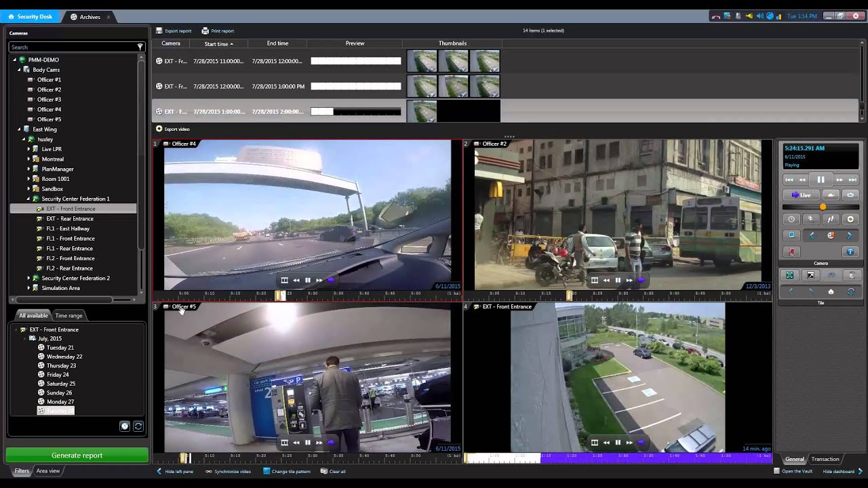Click Print report in toolbar

(x=218, y=30)
